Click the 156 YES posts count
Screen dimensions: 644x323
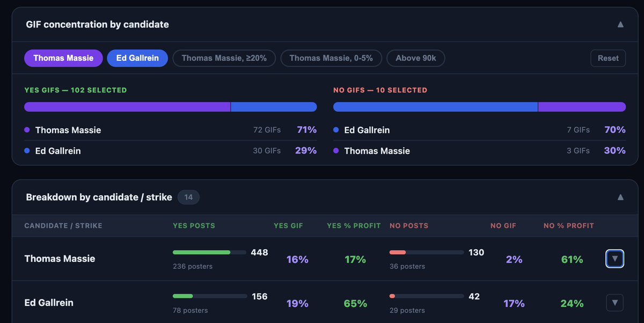tap(259, 296)
